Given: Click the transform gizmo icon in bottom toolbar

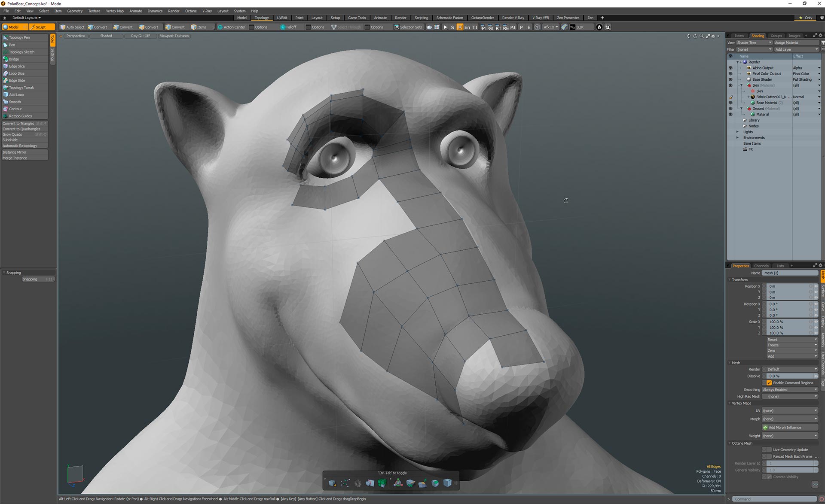Looking at the screenshot, I should click(x=398, y=483).
